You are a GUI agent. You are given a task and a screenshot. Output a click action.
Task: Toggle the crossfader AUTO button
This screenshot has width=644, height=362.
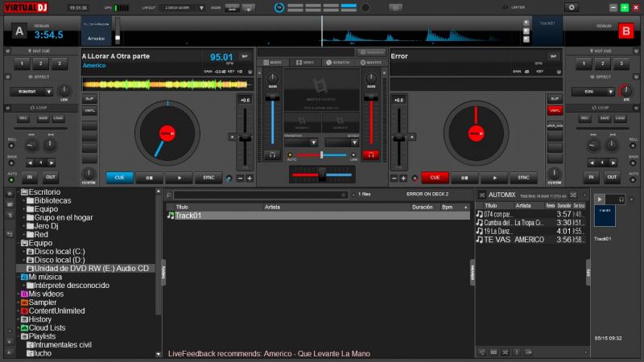pyautogui.click(x=291, y=155)
